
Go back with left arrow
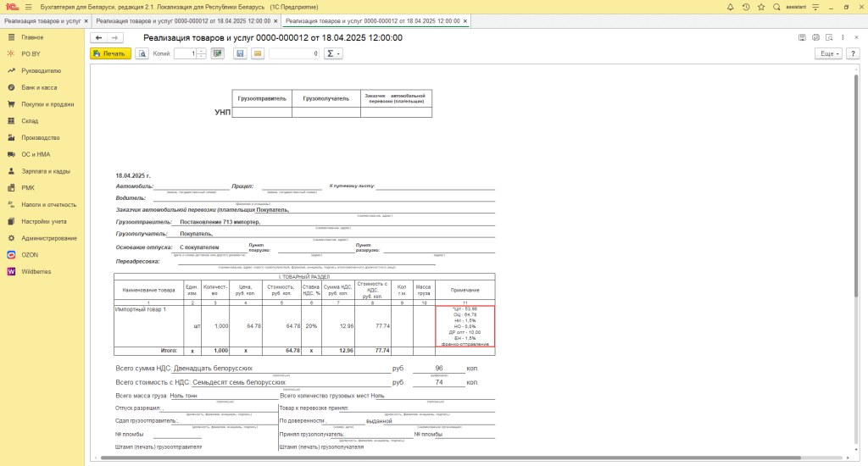point(98,37)
